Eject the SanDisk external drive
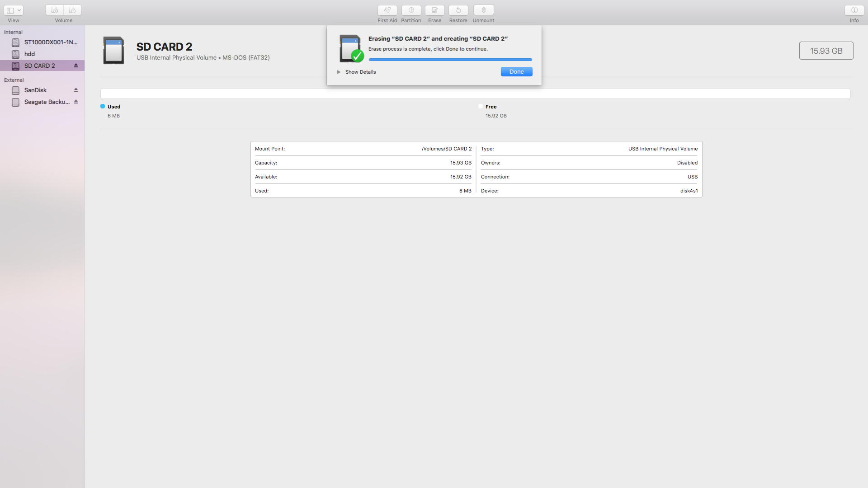 pyautogui.click(x=75, y=89)
